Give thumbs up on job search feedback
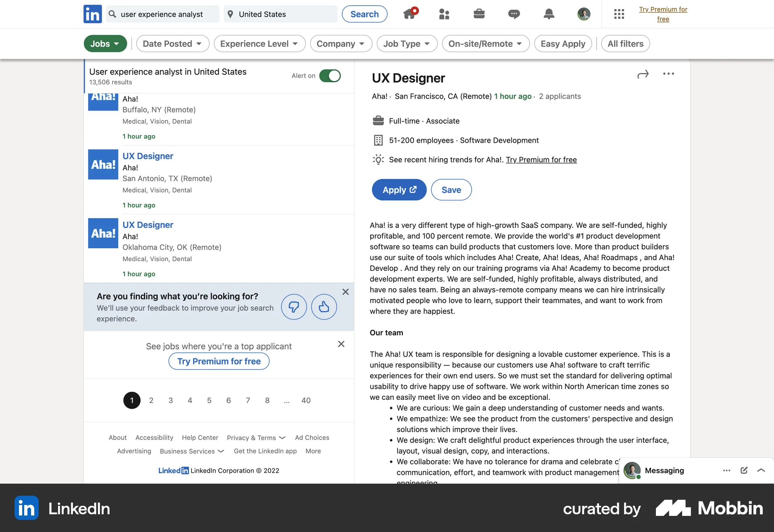 [324, 307]
